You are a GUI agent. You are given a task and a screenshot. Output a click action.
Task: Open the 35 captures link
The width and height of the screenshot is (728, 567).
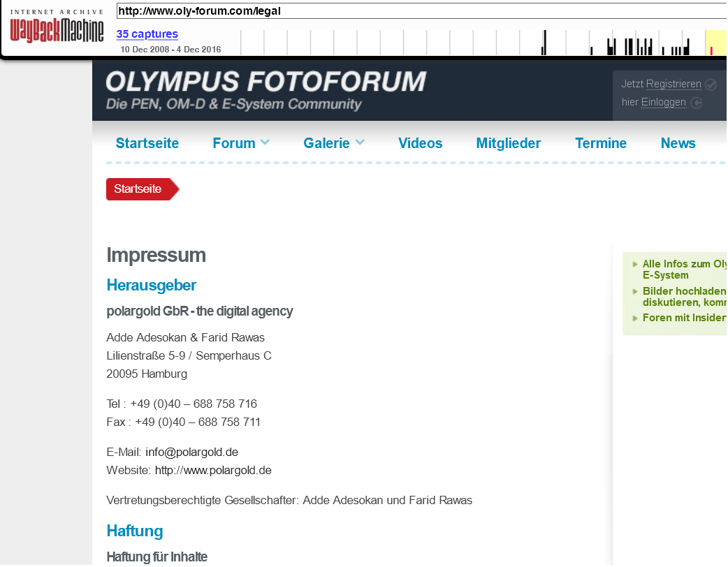pos(147,34)
